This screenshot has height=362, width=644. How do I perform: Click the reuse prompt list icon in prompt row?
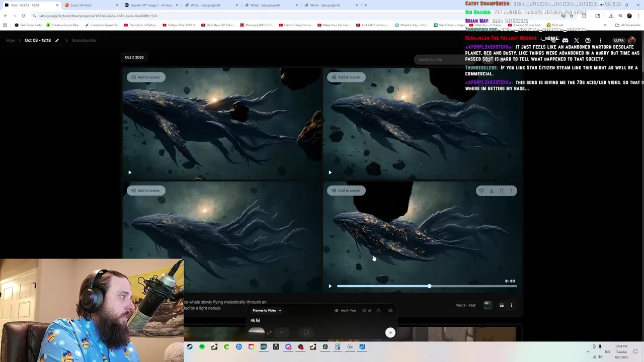[x=502, y=305]
